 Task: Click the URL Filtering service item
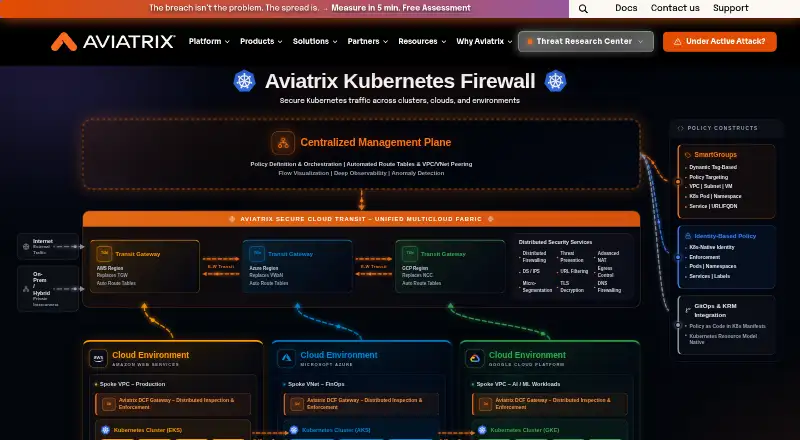574,272
